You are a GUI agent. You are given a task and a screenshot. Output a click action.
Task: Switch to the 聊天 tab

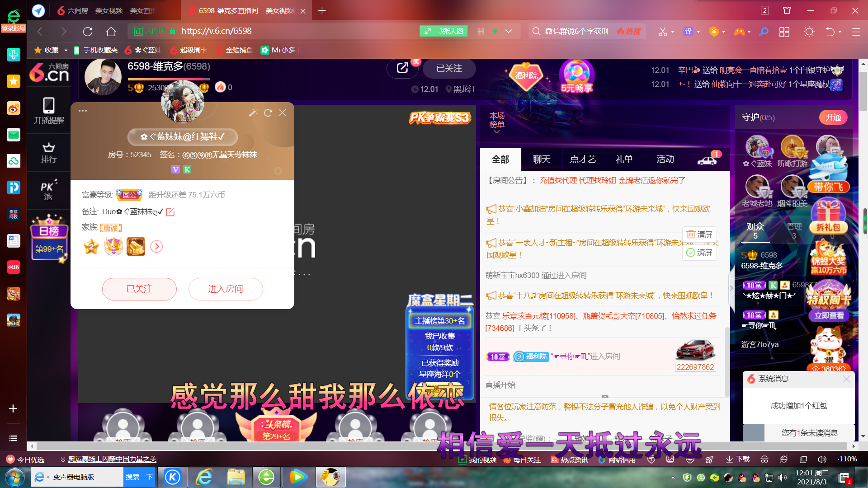[x=542, y=160]
